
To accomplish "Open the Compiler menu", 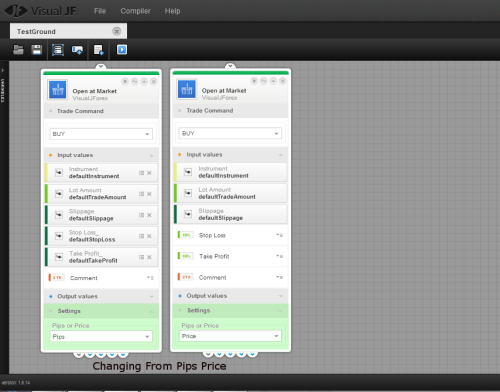I will pos(135,11).
